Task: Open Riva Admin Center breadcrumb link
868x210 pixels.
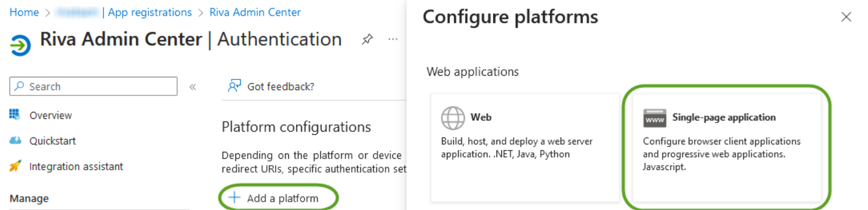Action: pos(255,12)
